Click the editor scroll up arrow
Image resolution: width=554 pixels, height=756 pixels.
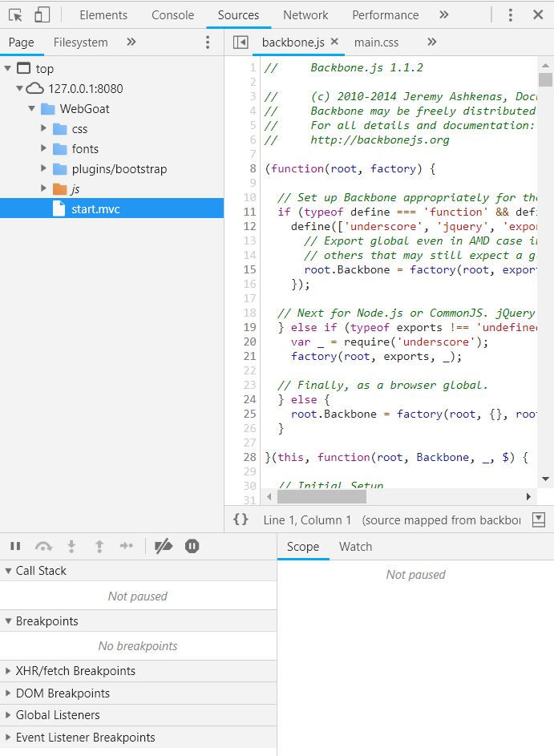point(545,65)
